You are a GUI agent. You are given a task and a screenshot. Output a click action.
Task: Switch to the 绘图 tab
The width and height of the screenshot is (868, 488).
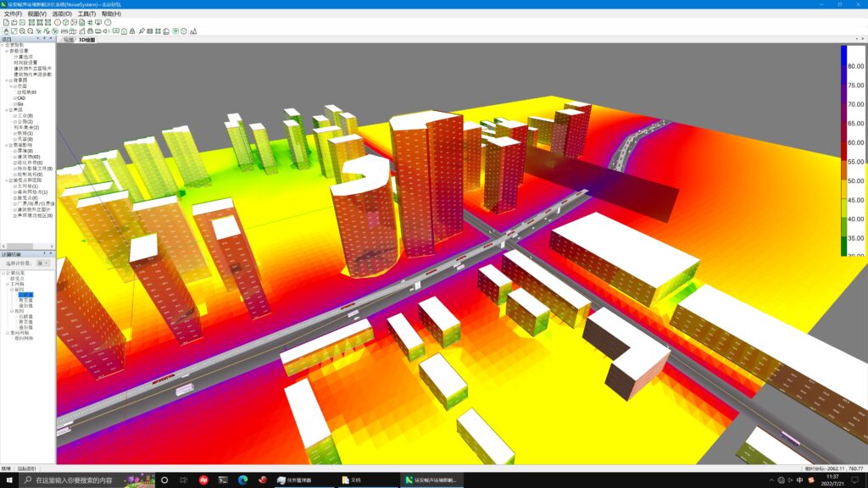click(x=69, y=40)
